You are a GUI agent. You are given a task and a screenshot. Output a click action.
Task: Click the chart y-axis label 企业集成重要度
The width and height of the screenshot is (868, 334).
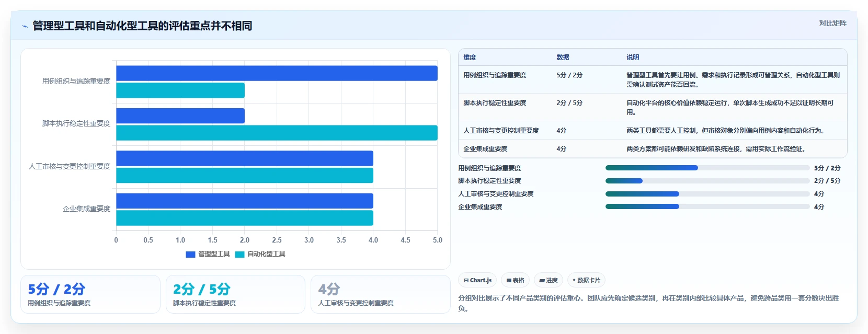tap(87, 209)
